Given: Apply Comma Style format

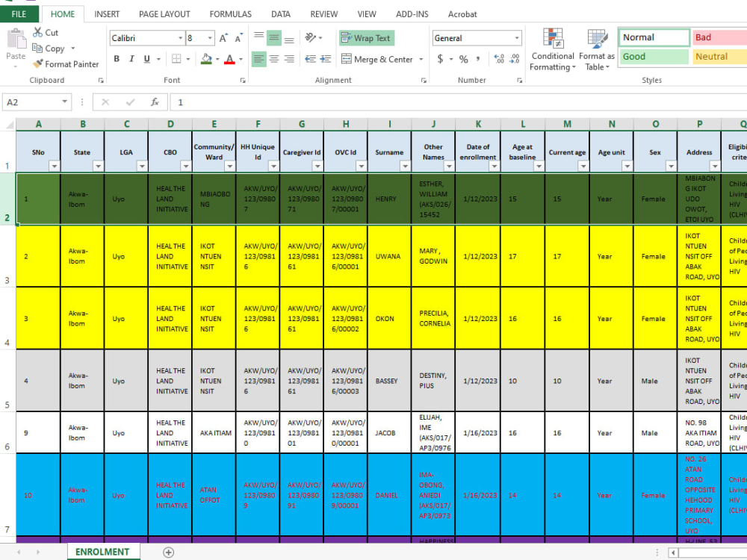Looking at the screenshot, I should point(478,59).
